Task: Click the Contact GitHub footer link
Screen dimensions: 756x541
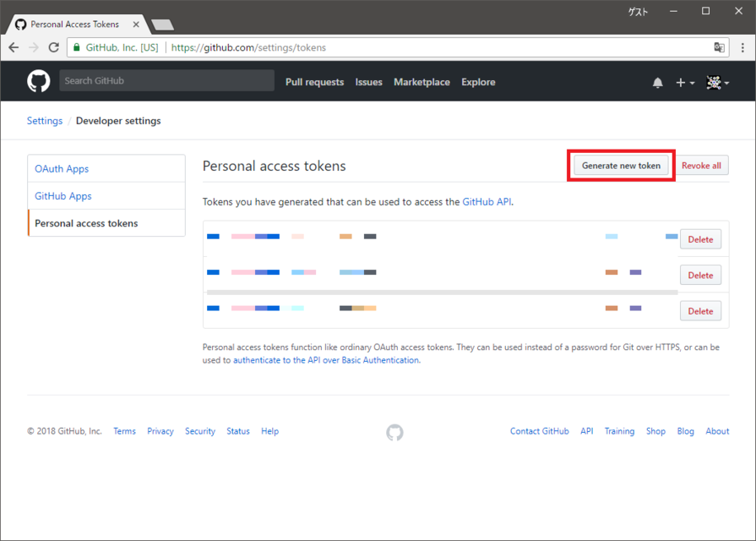Action: coord(539,431)
